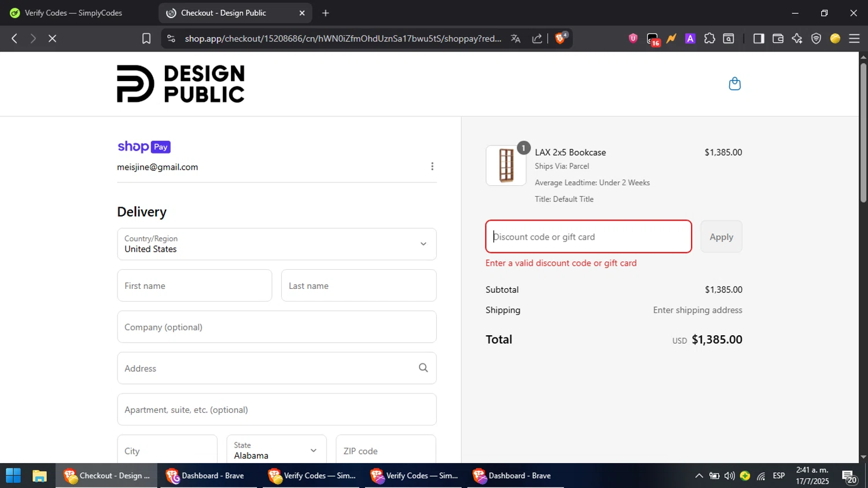Click the page URL in address bar

point(343,38)
